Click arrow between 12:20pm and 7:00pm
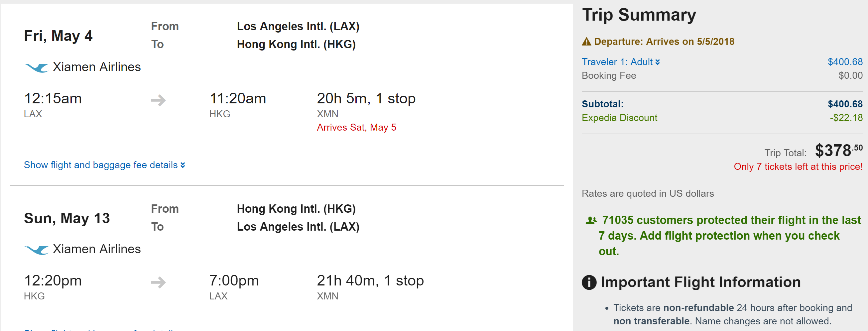Viewport: 868px width, 331px height. pyautogui.click(x=158, y=282)
